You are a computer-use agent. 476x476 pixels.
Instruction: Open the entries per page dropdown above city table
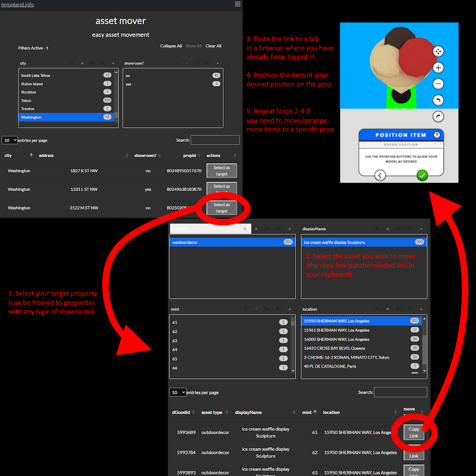point(10,140)
